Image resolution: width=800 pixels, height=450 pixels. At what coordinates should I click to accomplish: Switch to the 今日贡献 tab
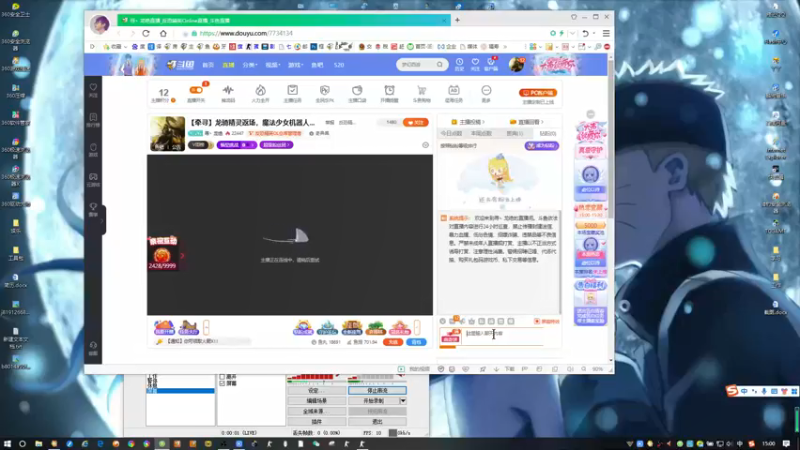point(451,134)
